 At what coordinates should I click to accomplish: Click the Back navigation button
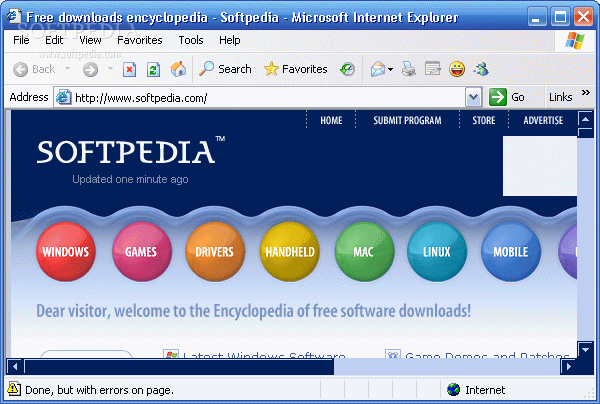tap(34, 69)
